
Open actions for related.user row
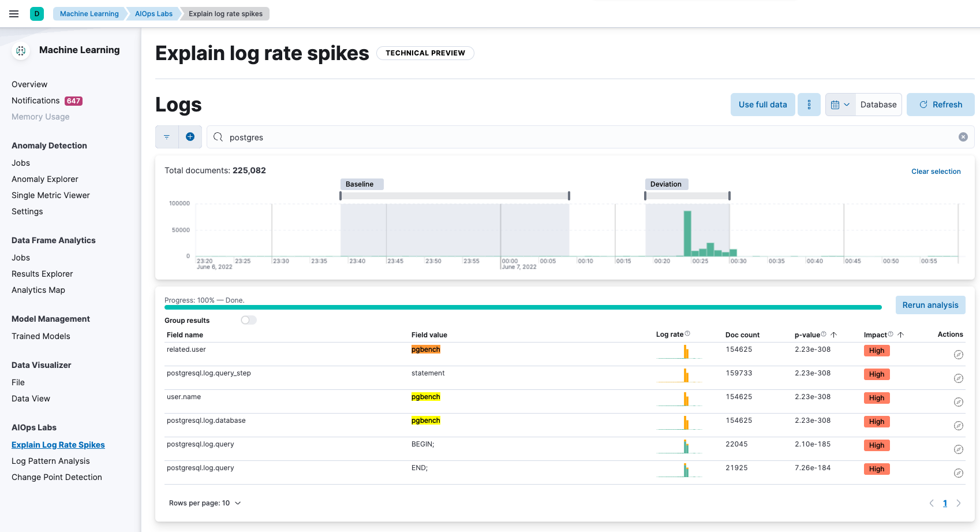pos(958,355)
